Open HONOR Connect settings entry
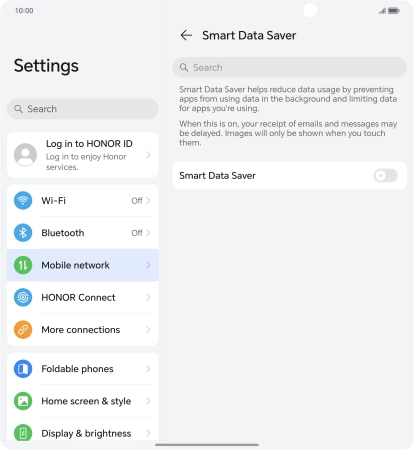The height and width of the screenshot is (450, 414). (x=83, y=297)
